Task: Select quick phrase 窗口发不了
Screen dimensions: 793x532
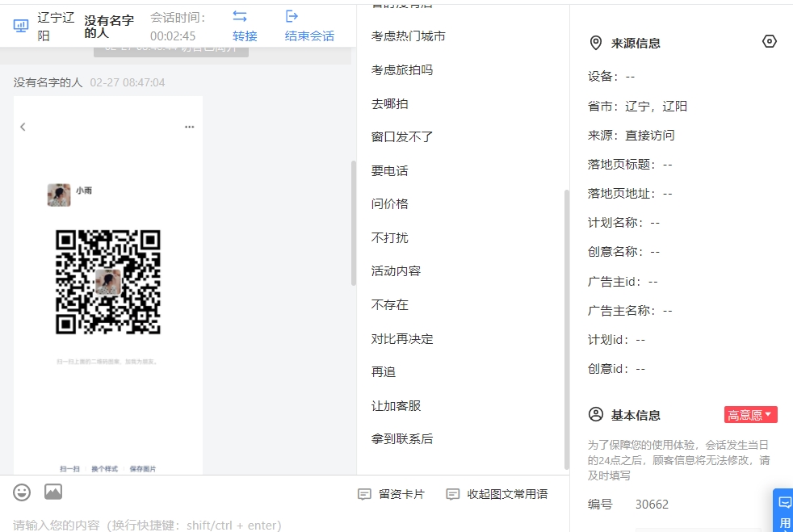Action: [x=402, y=137]
